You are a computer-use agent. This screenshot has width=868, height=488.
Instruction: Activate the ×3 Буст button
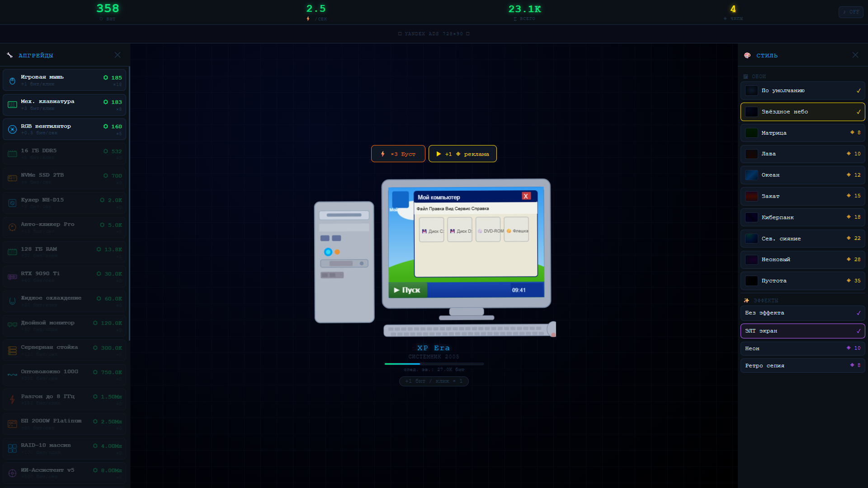[x=398, y=154]
